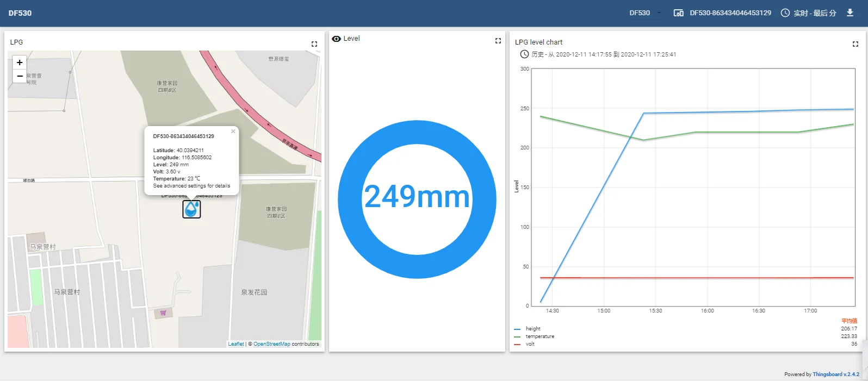Image resolution: width=868 pixels, height=381 pixels.
Task: Click the LPG widget title
Action: coord(16,42)
